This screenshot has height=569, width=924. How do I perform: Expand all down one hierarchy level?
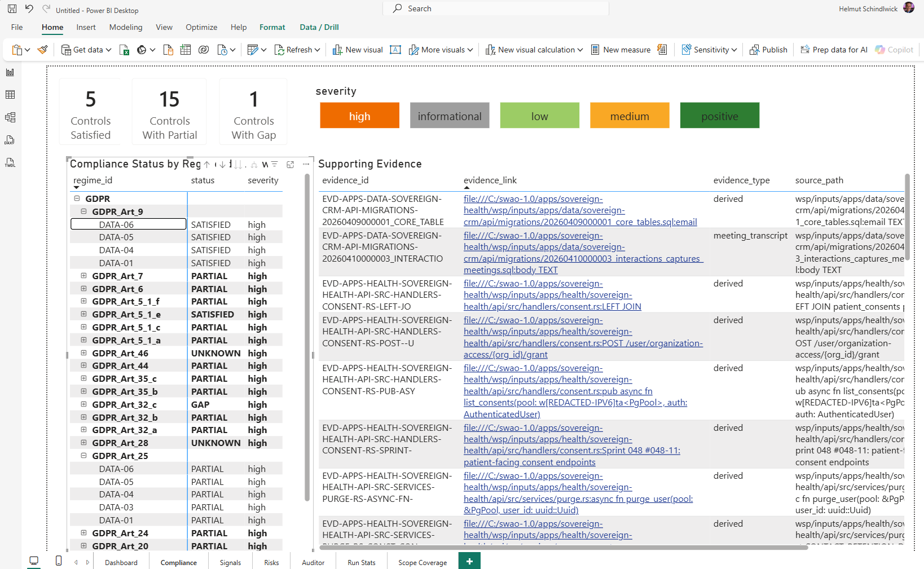[x=254, y=164]
